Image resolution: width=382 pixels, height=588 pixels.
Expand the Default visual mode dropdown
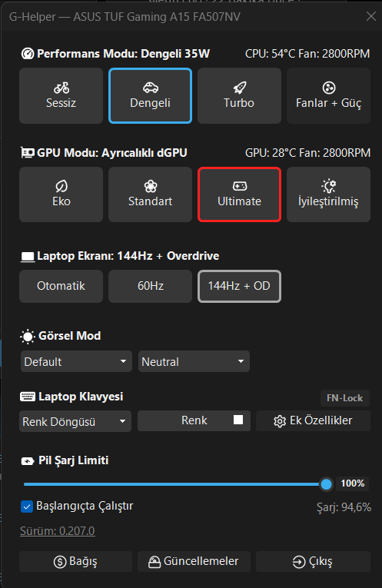click(x=76, y=361)
